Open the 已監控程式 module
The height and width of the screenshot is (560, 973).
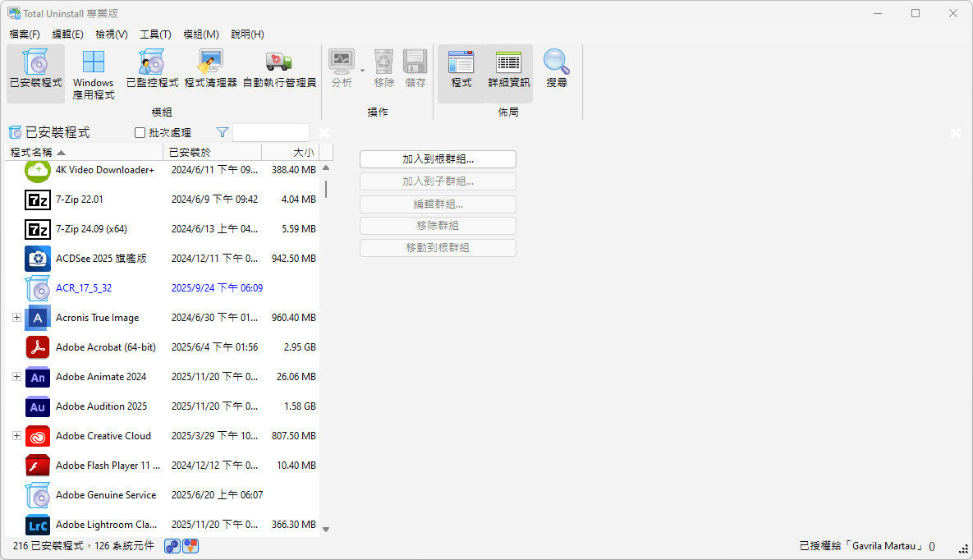pos(152,71)
